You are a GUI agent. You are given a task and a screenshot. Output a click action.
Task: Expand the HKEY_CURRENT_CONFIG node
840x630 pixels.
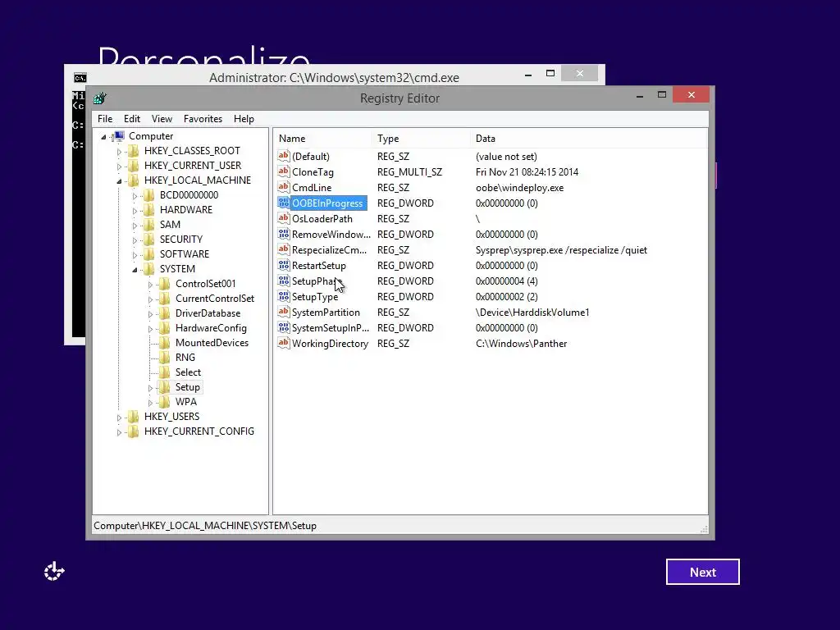point(119,432)
